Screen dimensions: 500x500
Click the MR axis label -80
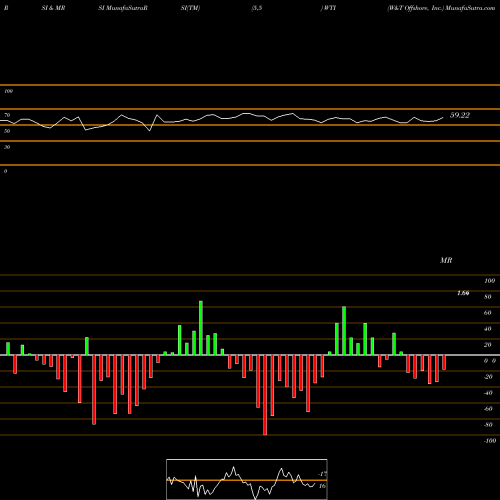[x=488, y=425]
